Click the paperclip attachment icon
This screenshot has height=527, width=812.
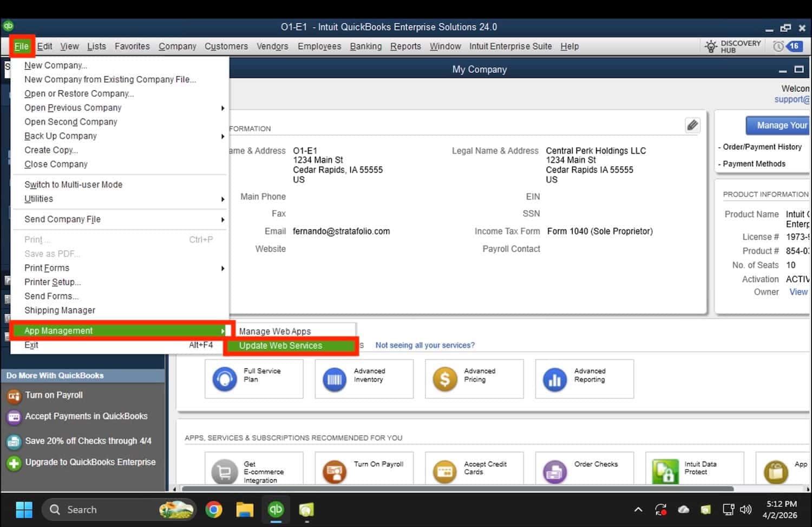tap(692, 126)
